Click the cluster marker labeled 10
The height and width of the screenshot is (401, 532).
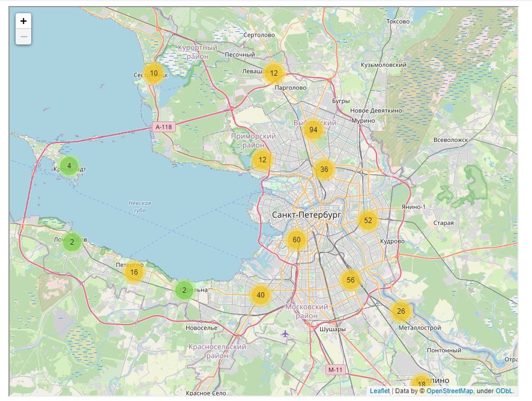point(154,73)
